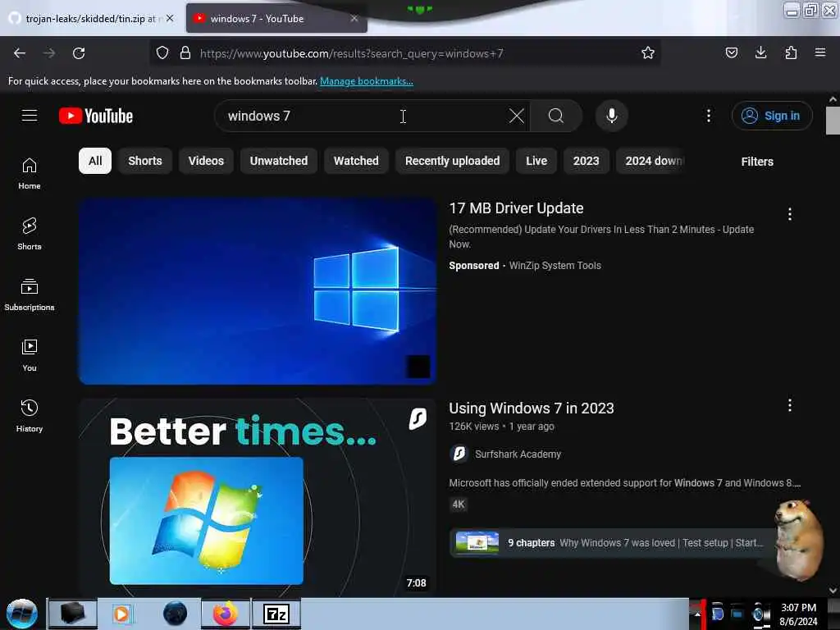Image resolution: width=840 pixels, height=630 pixels.
Task: Click the browser URL address bar
Action: click(404, 53)
